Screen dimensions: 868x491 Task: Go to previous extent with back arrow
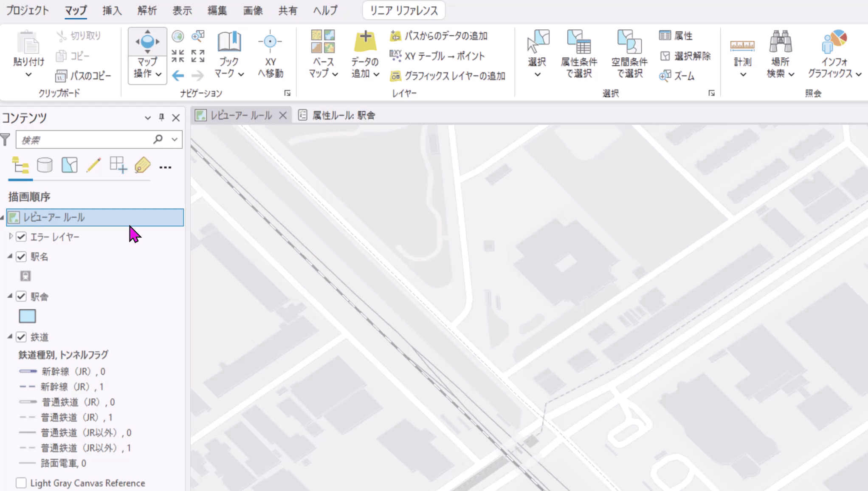click(178, 76)
